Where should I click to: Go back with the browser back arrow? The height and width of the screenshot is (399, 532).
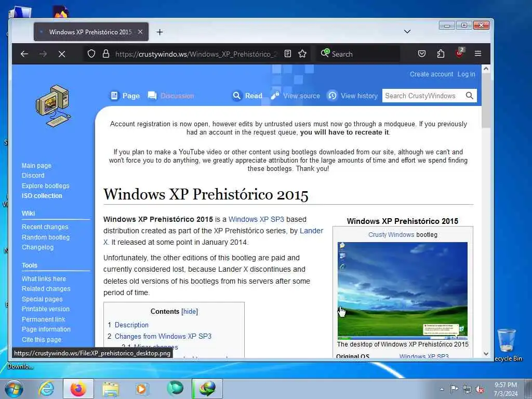[x=24, y=54]
